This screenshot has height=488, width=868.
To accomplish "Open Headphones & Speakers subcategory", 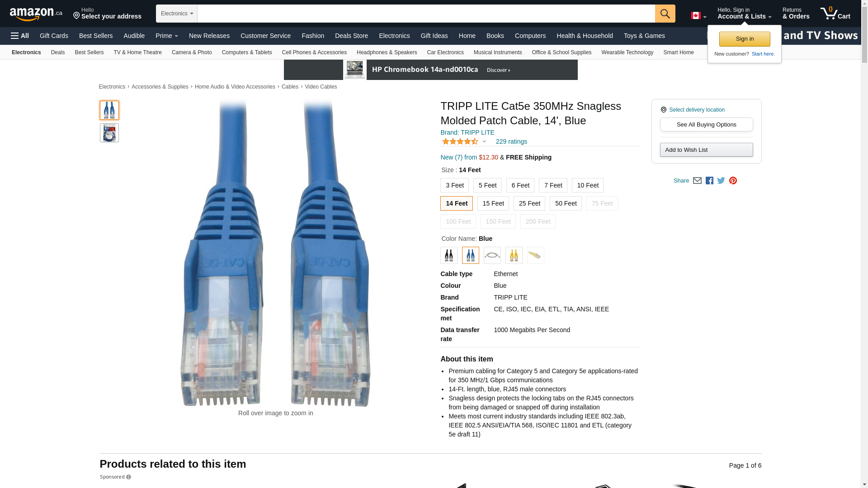I will 387,52.
